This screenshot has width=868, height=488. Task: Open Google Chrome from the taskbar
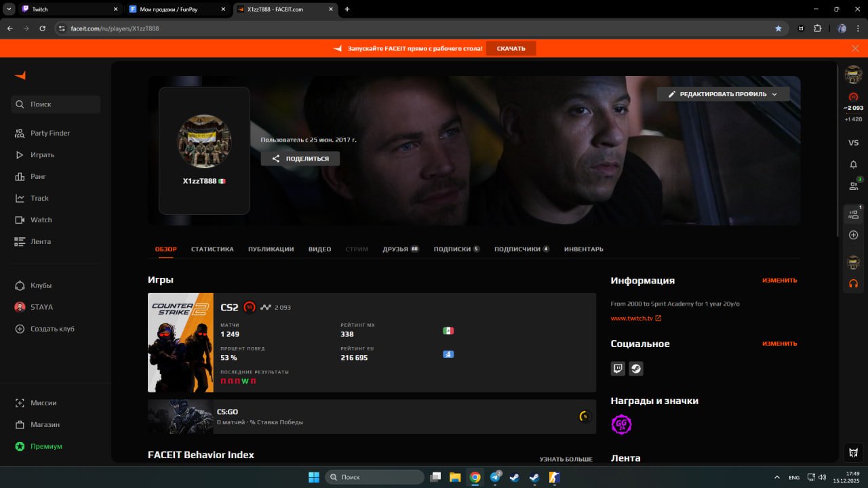(x=475, y=477)
